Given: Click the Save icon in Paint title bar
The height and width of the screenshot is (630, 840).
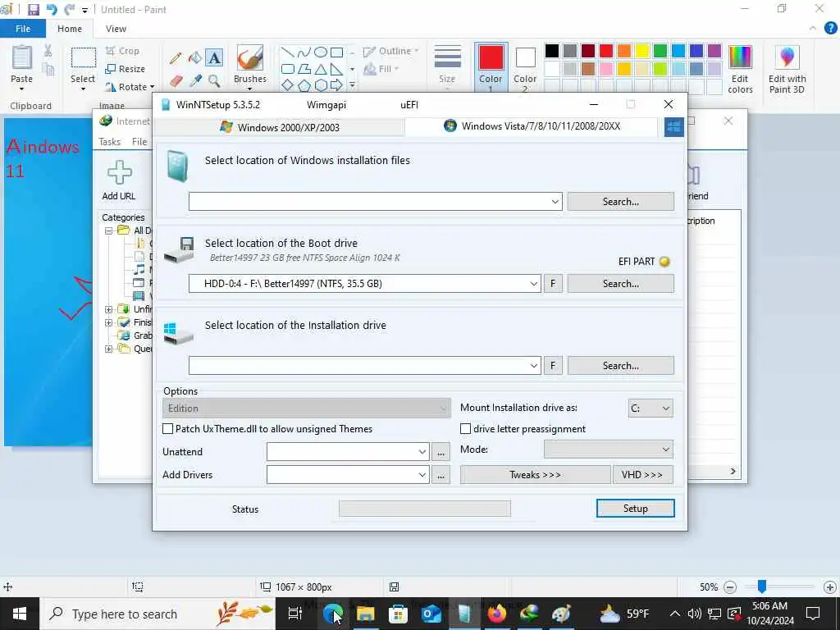Looking at the screenshot, I should [33, 10].
